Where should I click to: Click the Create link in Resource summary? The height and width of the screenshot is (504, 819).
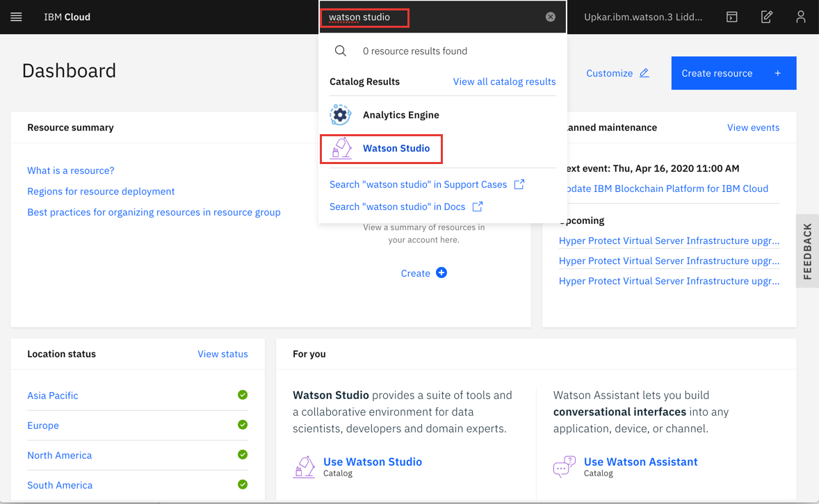[415, 273]
